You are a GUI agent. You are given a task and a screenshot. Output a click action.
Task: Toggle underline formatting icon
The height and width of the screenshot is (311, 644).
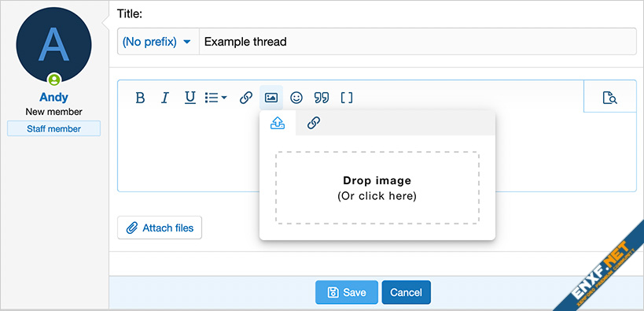190,98
